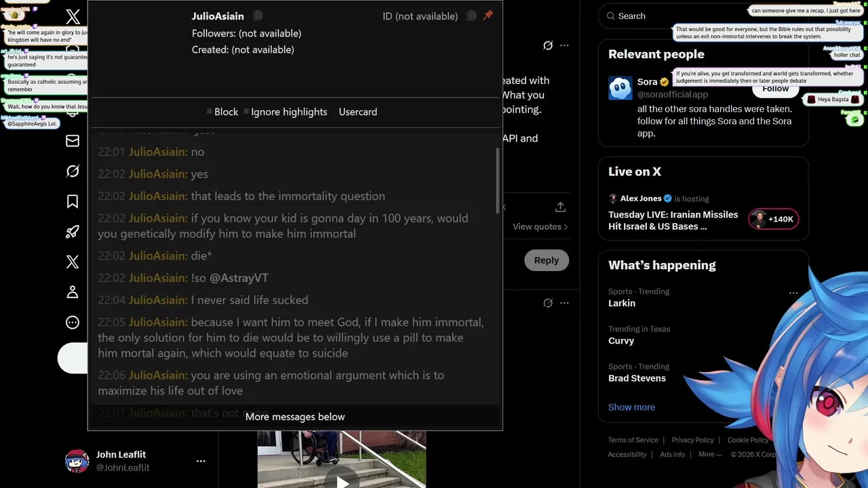Open Premium X icon in sidebar
868x488 pixels.
[x=73, y=262]
